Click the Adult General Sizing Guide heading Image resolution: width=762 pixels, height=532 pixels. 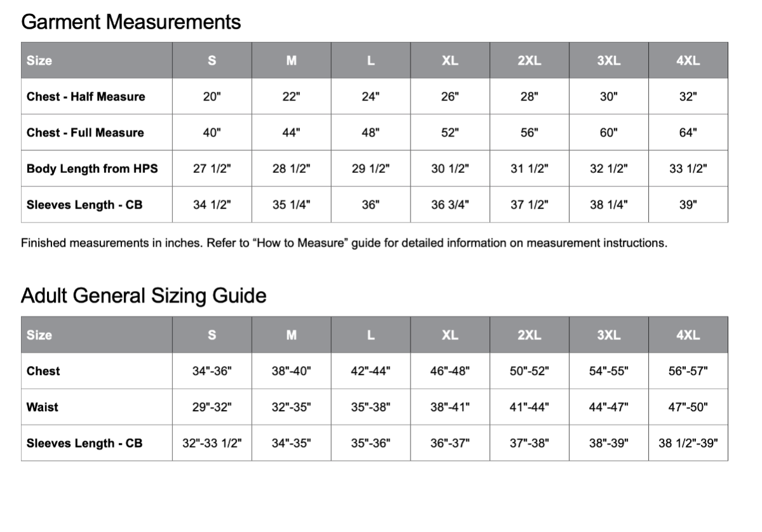click(x=143, y=296)
